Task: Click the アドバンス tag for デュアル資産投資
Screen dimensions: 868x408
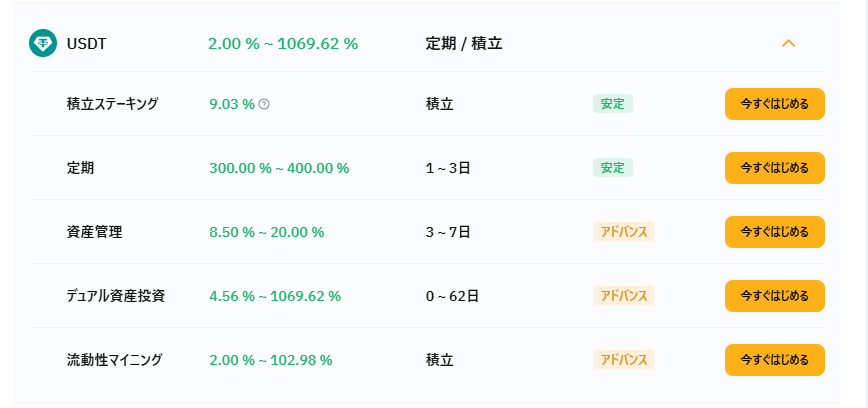Action: [x=623, y=296]
